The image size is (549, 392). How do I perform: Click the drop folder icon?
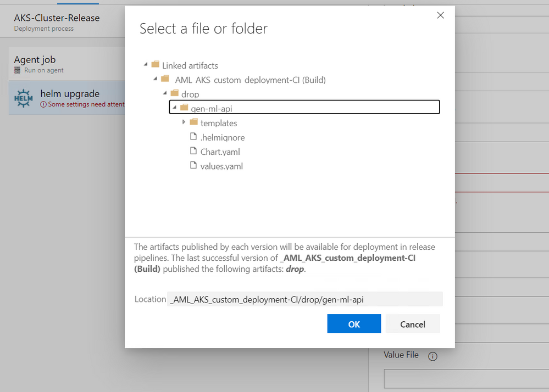(x=174, y=93)
